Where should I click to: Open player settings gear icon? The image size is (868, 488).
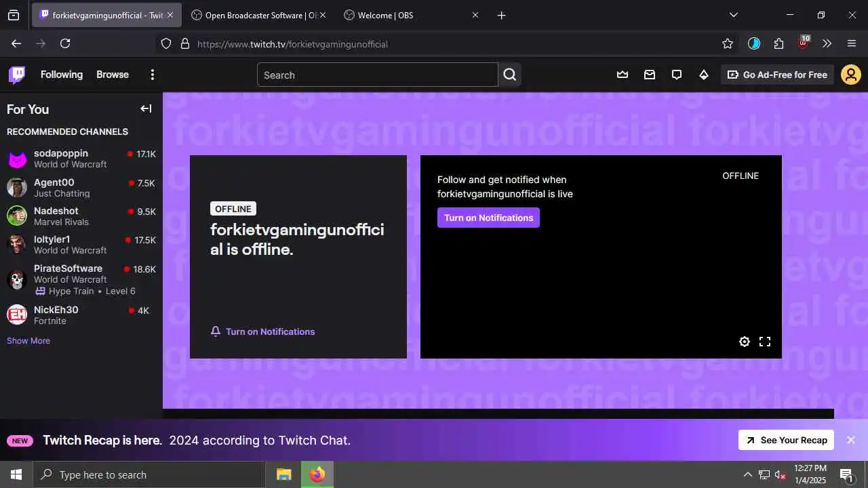(745, 342)
